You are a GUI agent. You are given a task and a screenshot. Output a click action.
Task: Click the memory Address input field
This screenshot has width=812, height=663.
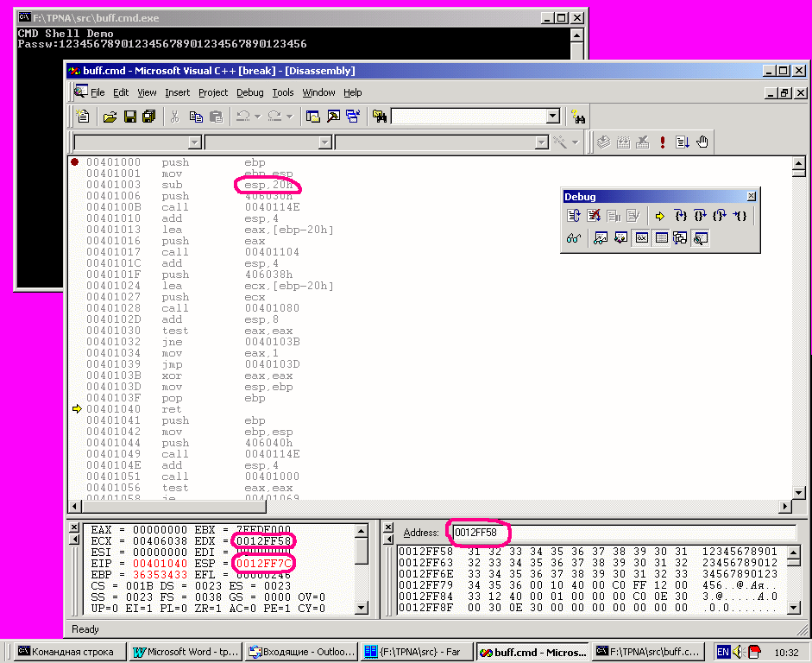pyautogui.click(x=624, y=532)
